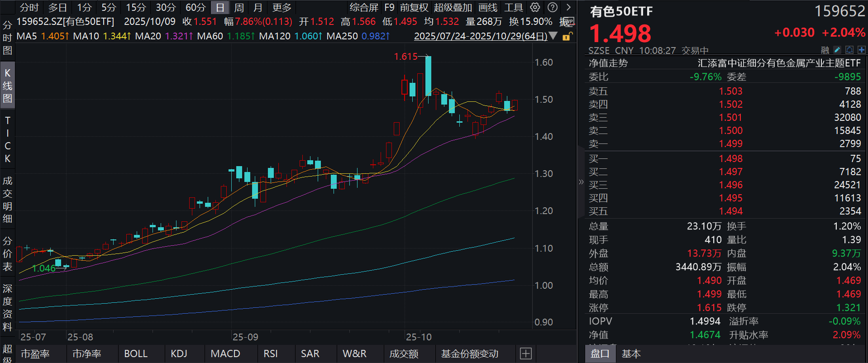The height and width of the screenshot is (363, 868).
Task: Click the 净值走势 link
Action: coord(608,63)
